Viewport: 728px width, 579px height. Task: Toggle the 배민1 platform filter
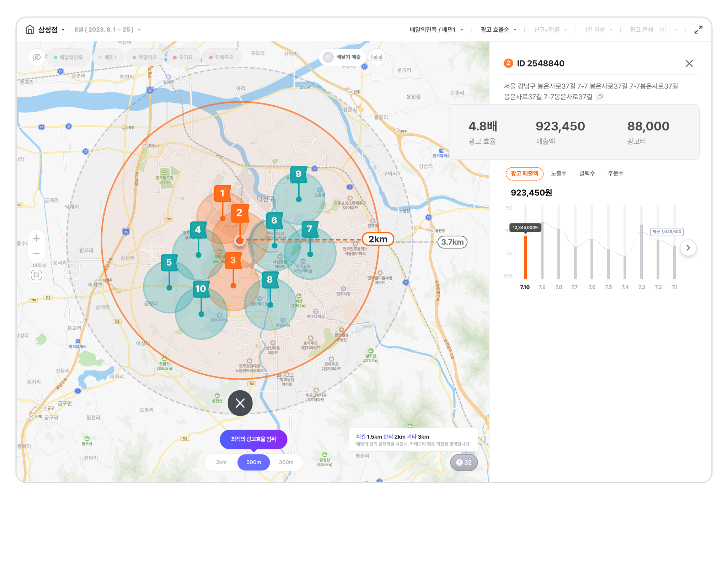[x=108, y=57]
